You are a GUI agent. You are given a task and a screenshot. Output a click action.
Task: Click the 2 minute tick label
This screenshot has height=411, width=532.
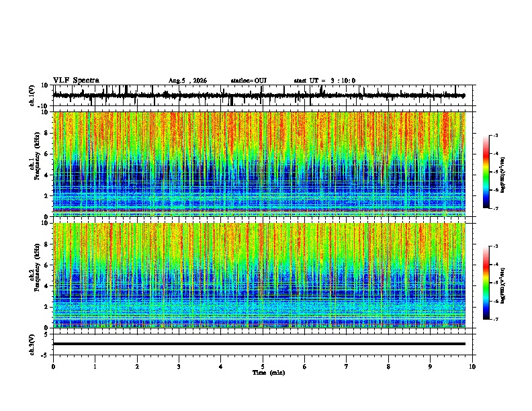point(137,367)
